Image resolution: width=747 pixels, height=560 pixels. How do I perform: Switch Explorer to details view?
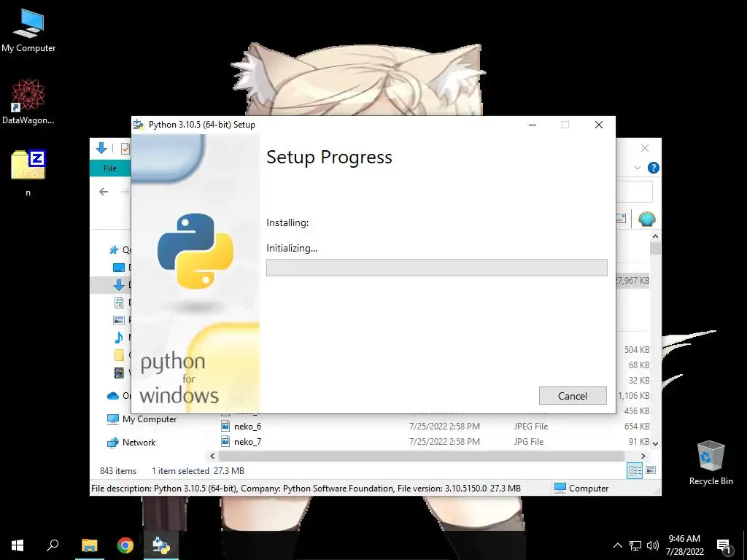point(635,470)
